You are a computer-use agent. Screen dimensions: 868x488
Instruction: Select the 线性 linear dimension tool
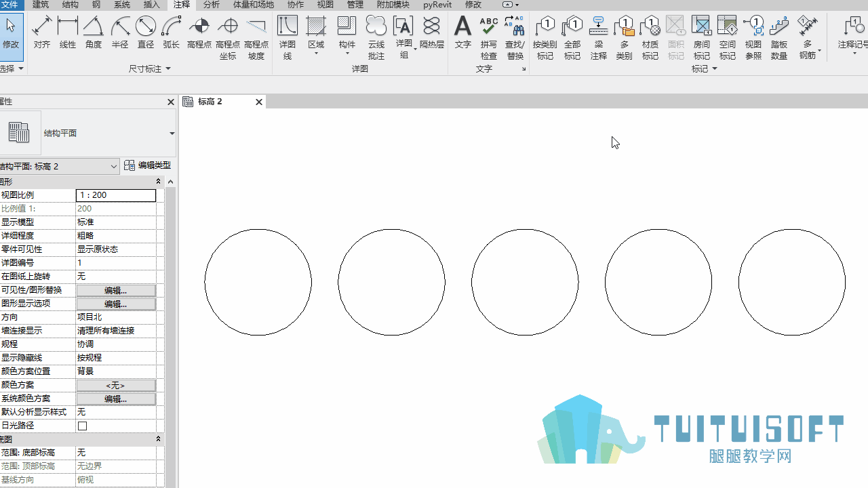(x=68, y=33)
